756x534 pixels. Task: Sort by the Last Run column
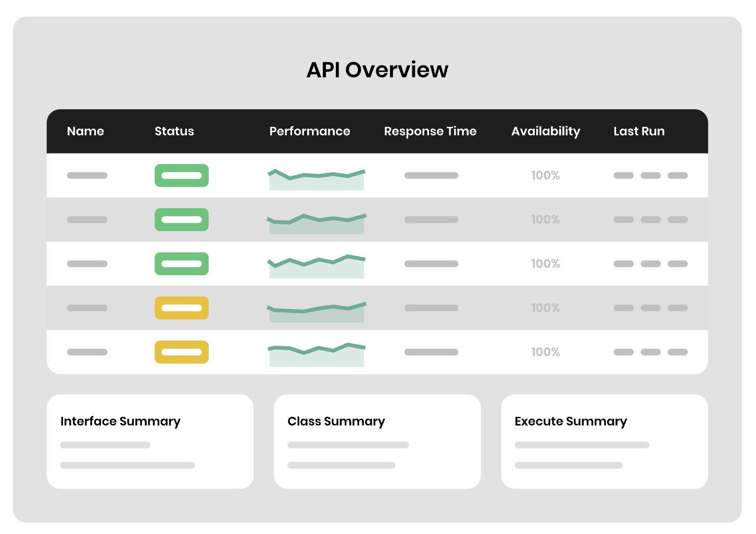(x=639, y=131)
